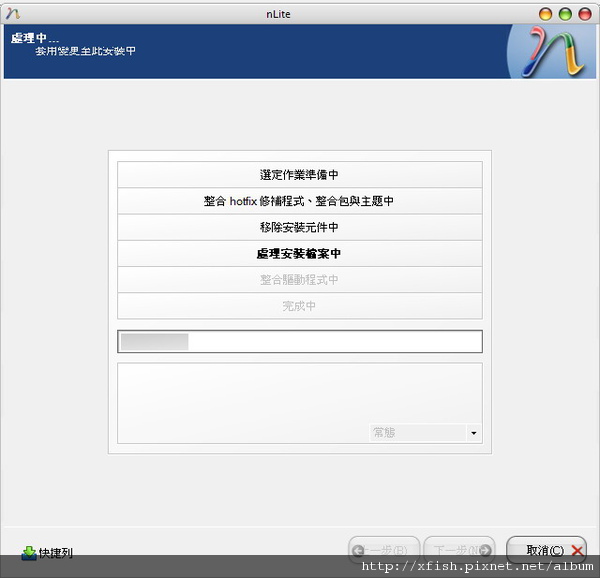The height and width of the screenshot is (578, 600).
Task: Click the forward arrow on 下一步 button
Action: (x=485, y=550)
